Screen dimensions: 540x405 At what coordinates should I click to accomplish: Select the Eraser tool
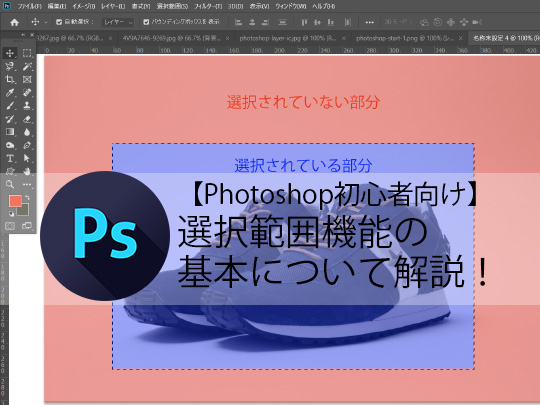pyautogui.click(x=27, y=119)
